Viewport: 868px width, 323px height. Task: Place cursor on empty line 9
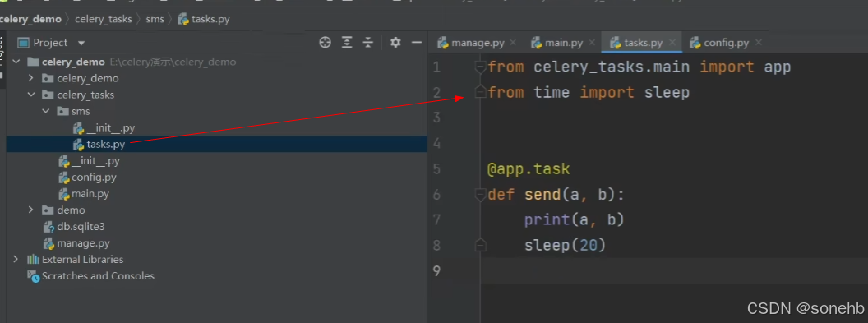point(674,271)
